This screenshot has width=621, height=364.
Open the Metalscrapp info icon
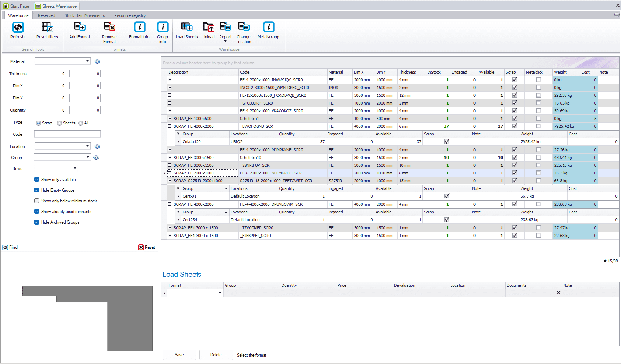[x=268, y=27]
